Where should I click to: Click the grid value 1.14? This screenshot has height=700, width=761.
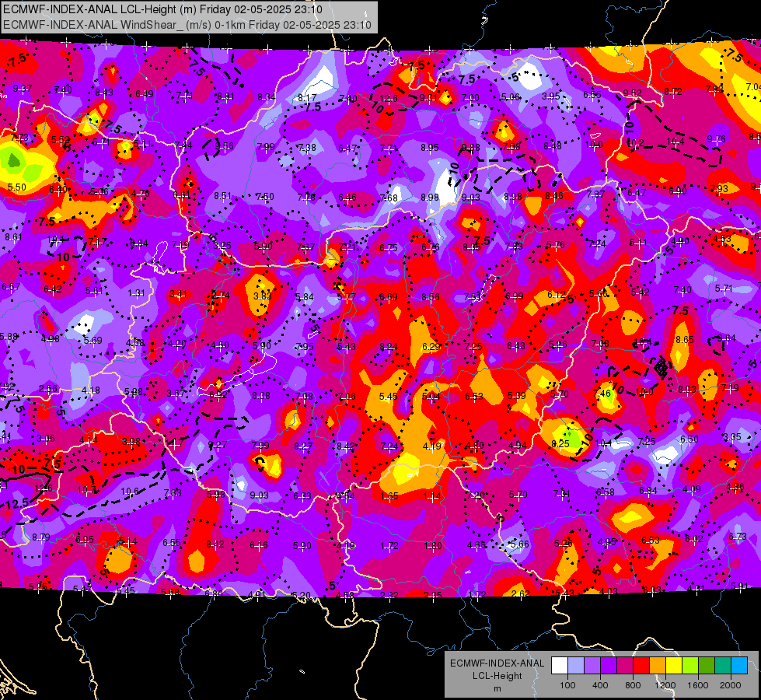[x=432, y=496]
